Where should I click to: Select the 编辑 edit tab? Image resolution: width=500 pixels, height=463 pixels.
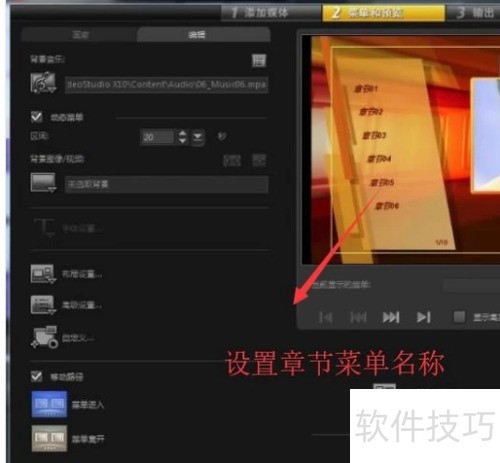click(x=203, y=35)
